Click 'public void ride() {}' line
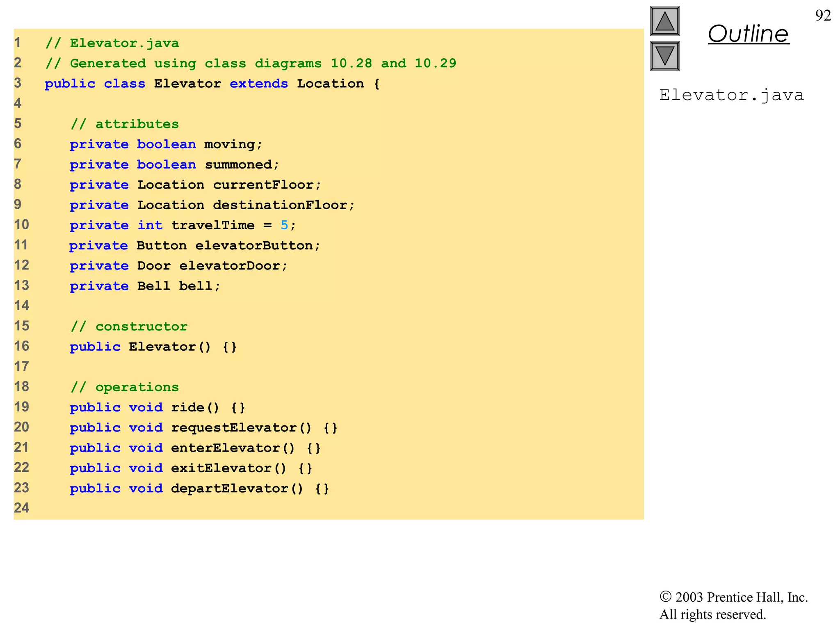The width and height of the screenshot is (840, 630). click(x=157, y=407)
